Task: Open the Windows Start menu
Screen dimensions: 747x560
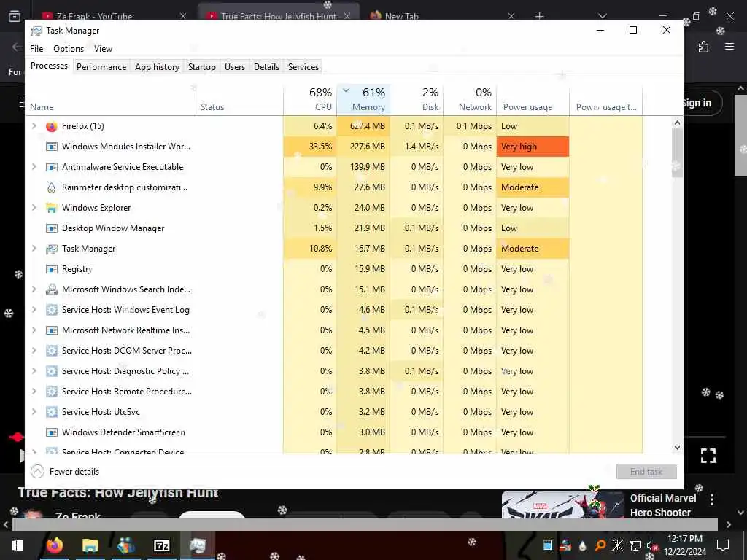Action: (18, 545)
